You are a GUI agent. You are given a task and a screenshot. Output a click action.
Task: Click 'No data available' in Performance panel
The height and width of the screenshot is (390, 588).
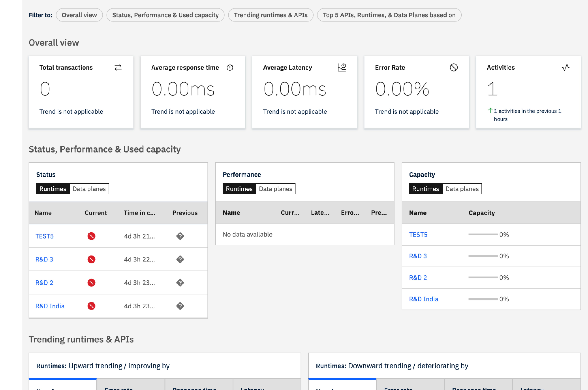coord(248,234)
